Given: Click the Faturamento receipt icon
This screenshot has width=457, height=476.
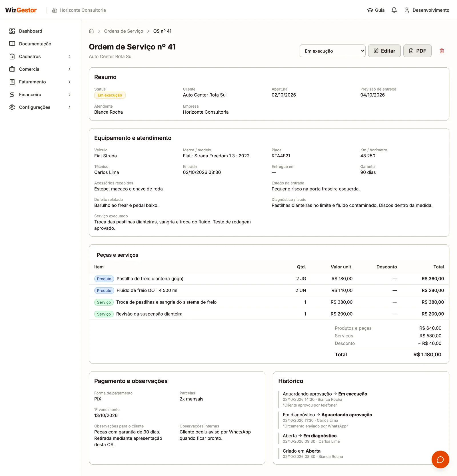Looking at the screenshot, I should (12, 82).
